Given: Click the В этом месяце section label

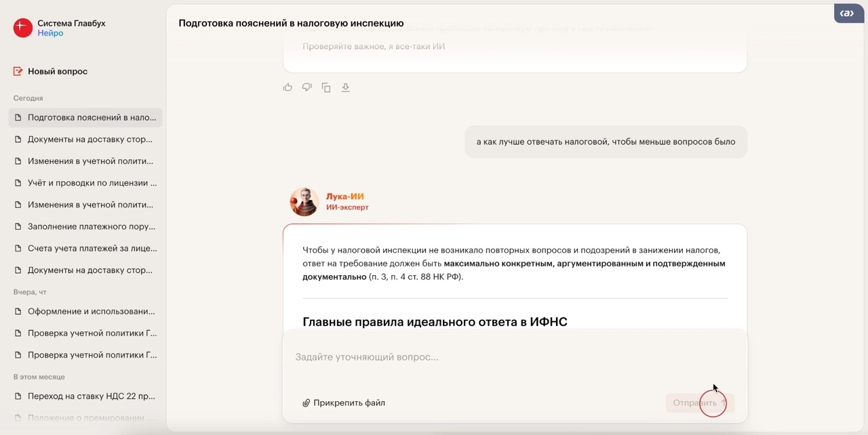Looking at the screenshot, I should pos(39,377).
